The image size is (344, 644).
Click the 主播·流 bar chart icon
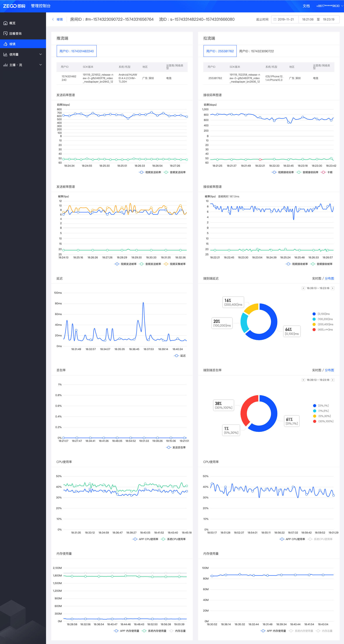(x=5, y=65)
